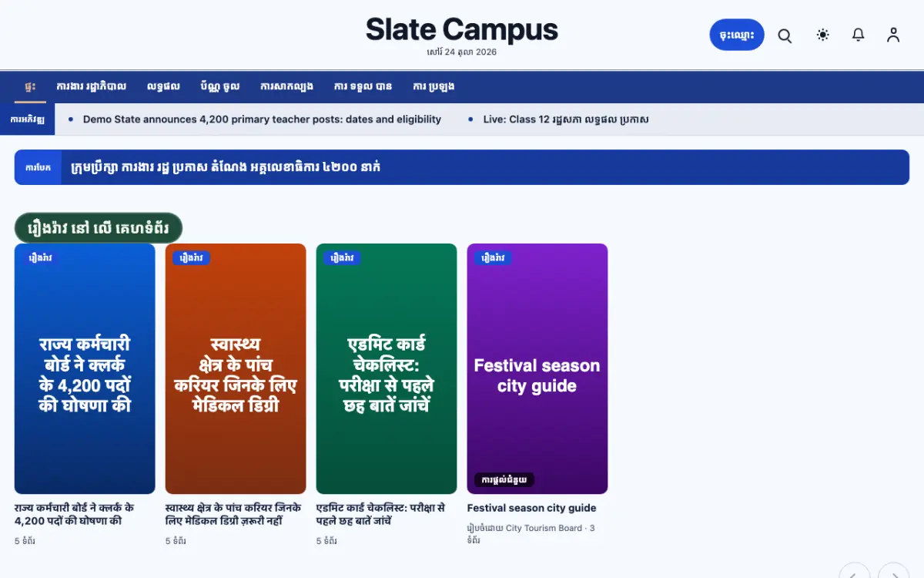Open second navigation menu item
The height and width of the screenshot is (578, 924).
(91, 86)
